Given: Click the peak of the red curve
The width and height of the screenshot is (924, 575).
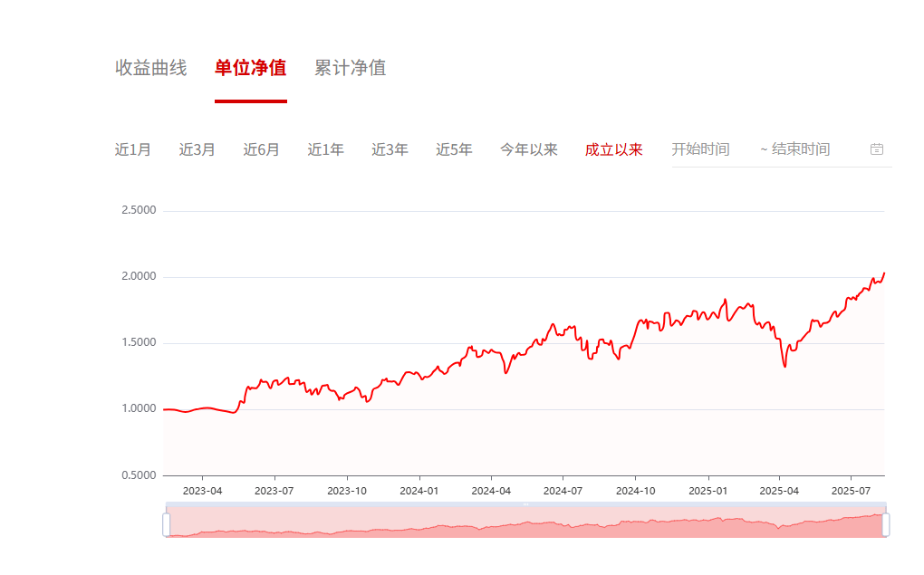Looking at the screenshot, I should coord(883,271).
